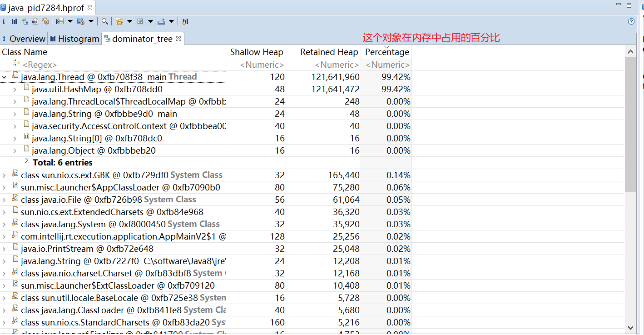
Task: Click the calculator retained size icon
Action: [x=140, y=21]
